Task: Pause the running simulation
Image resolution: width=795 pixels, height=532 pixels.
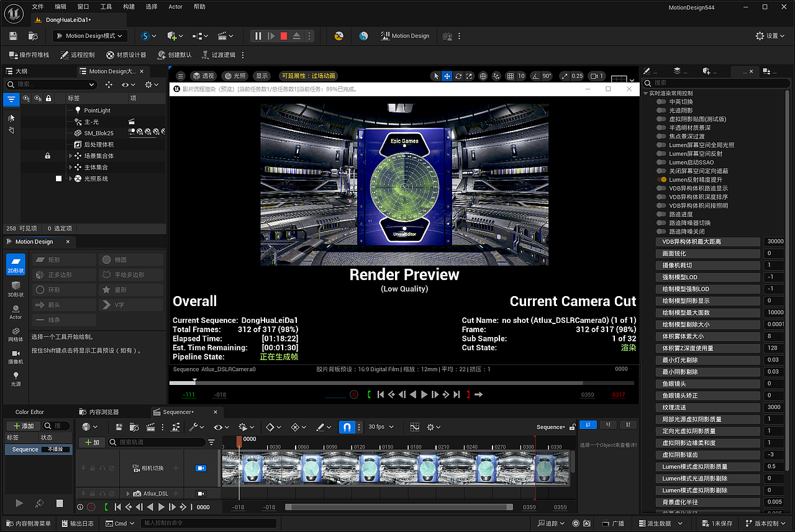Action: point(258,36)
